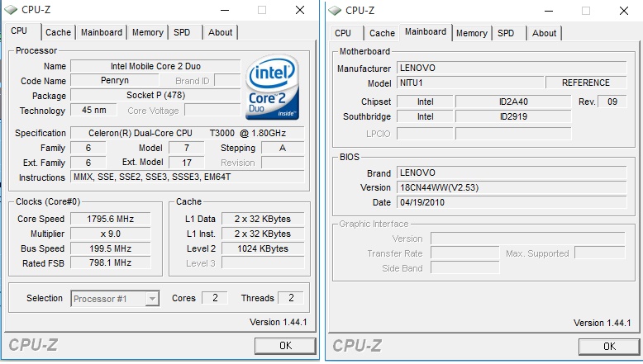The height and width of the screenshot is (364, 643).
Task: Click the 798.1 MHz rated FSB value
Action: tap(110, 262)
